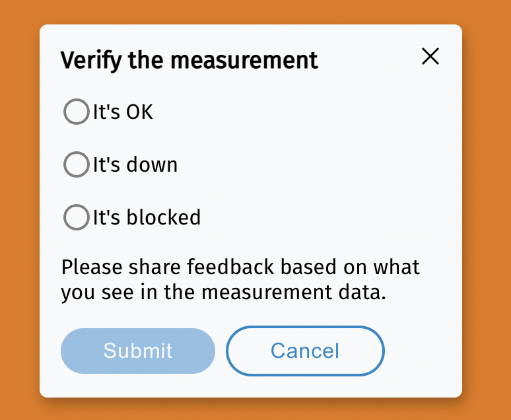This screenshot has width=511, height=420.
Task: Click the "It's blocked" label text
Action: pyautogui.click(x=147, y=217)
